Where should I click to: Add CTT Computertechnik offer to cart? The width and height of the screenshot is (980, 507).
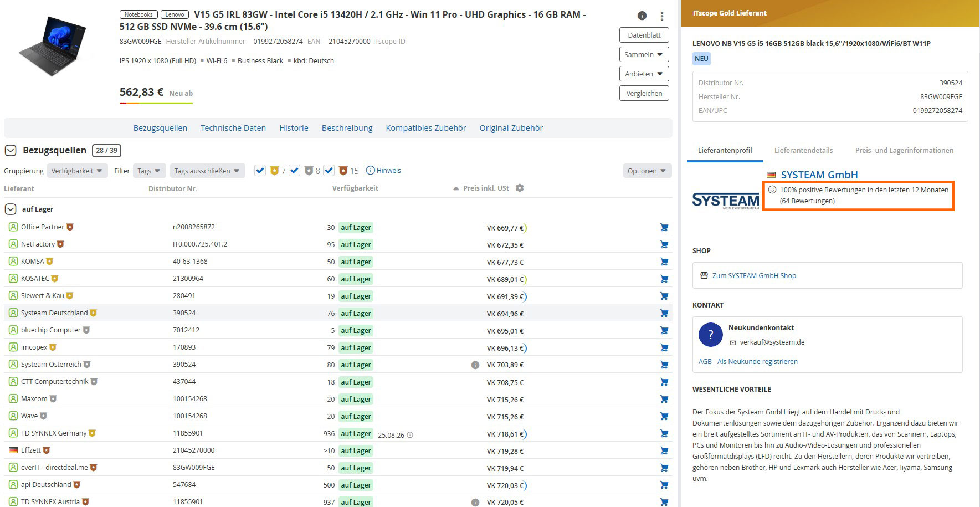[664, 382]
